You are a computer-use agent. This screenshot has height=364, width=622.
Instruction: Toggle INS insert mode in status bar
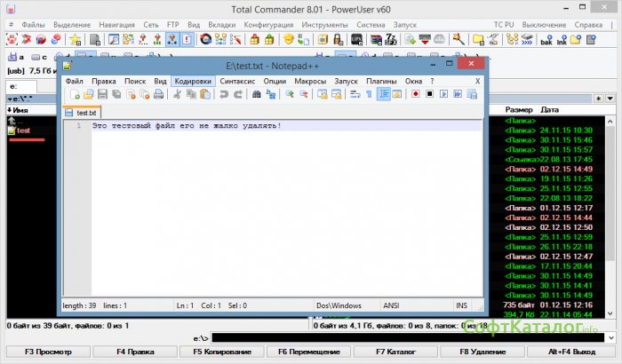461,306
